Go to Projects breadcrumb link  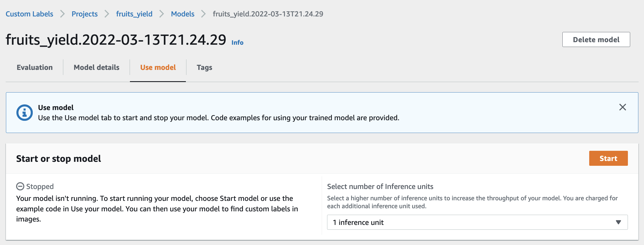click(84, 14)
